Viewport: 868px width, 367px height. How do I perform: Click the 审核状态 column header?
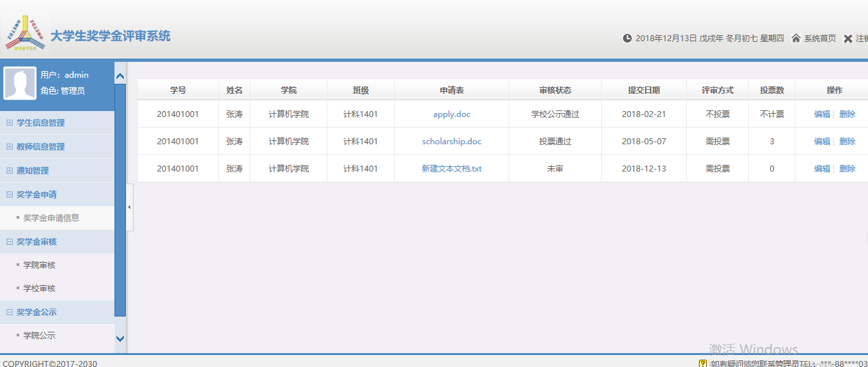(555, 90)
